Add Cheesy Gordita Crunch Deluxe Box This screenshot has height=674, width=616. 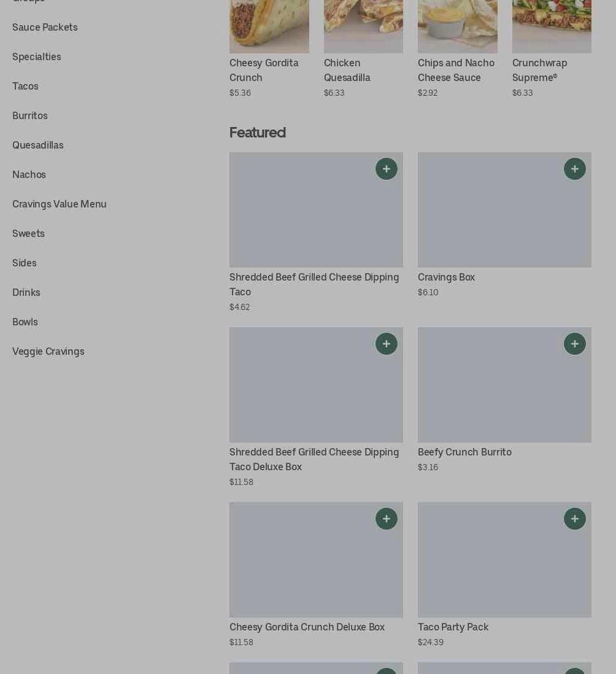[x=386, y=519]
